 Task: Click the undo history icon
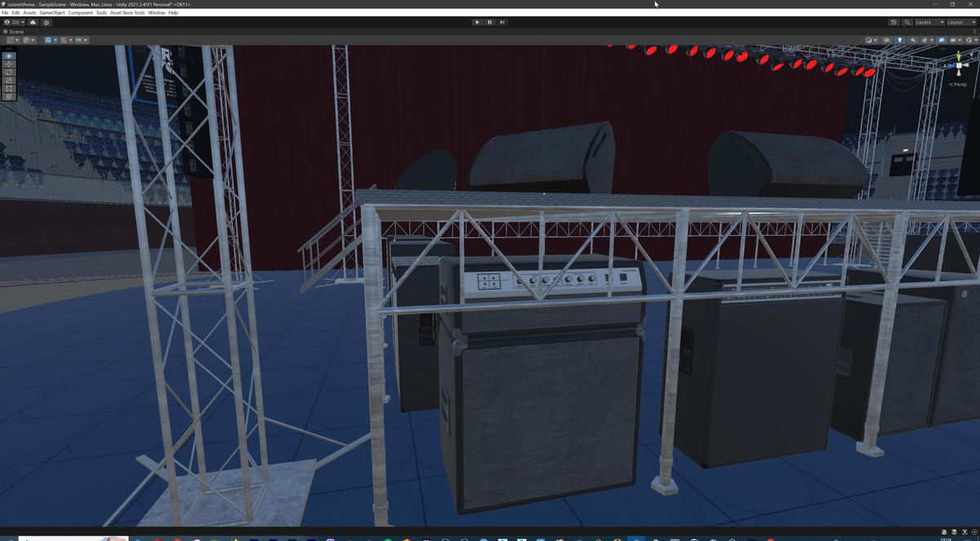[893, 22]
